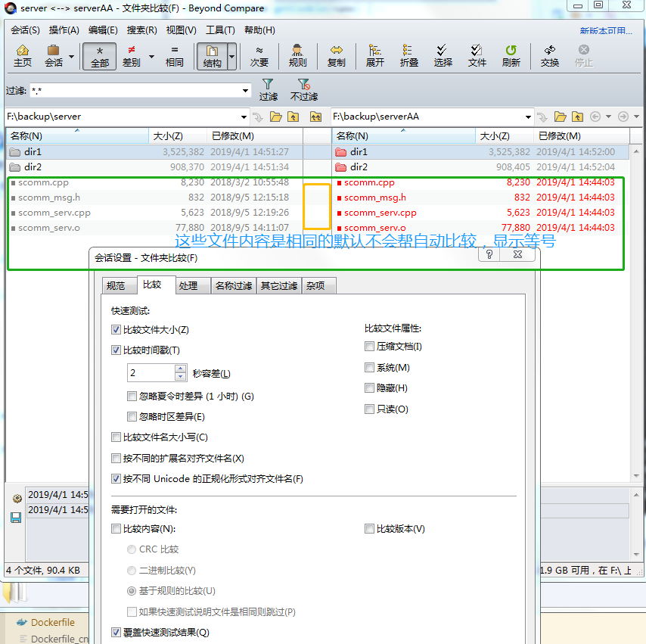Click up-one-level icon for left F:\backup\server path
This screenshot has width=646, height=644.
pos(293,117)
